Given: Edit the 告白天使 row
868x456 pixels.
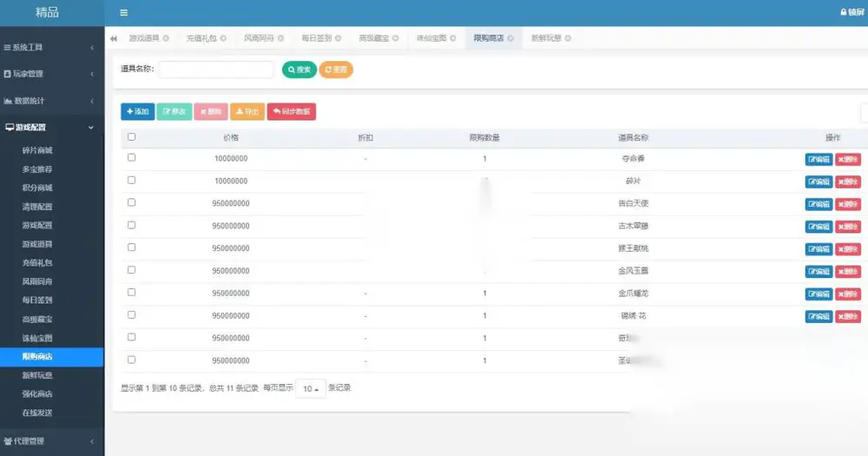Looking at the screenshot, I should pyautogui.click(x=819, y=204).
